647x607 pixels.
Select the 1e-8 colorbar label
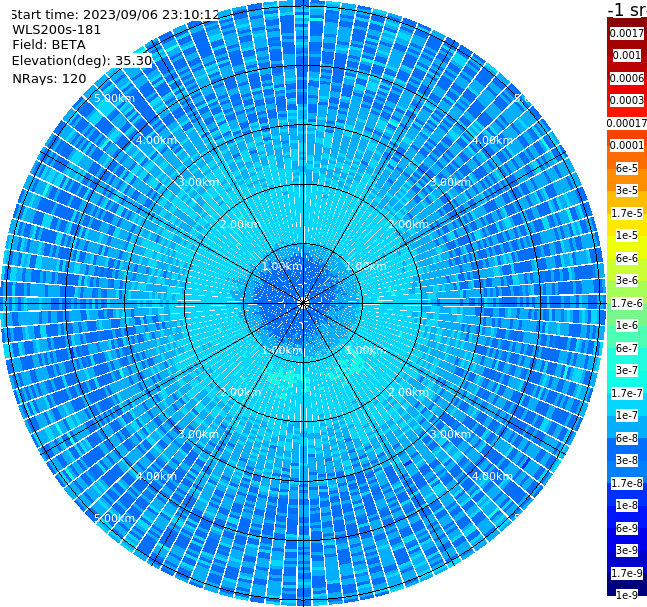(627, 505)
